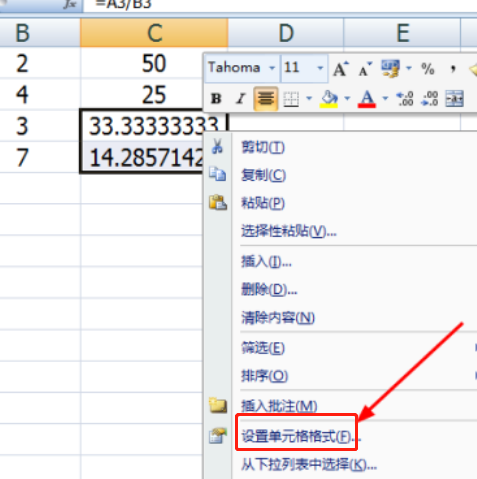Choose 插入批注(M) insert comment
Viewport: 477px width, 479px height.
coord(340,406)
